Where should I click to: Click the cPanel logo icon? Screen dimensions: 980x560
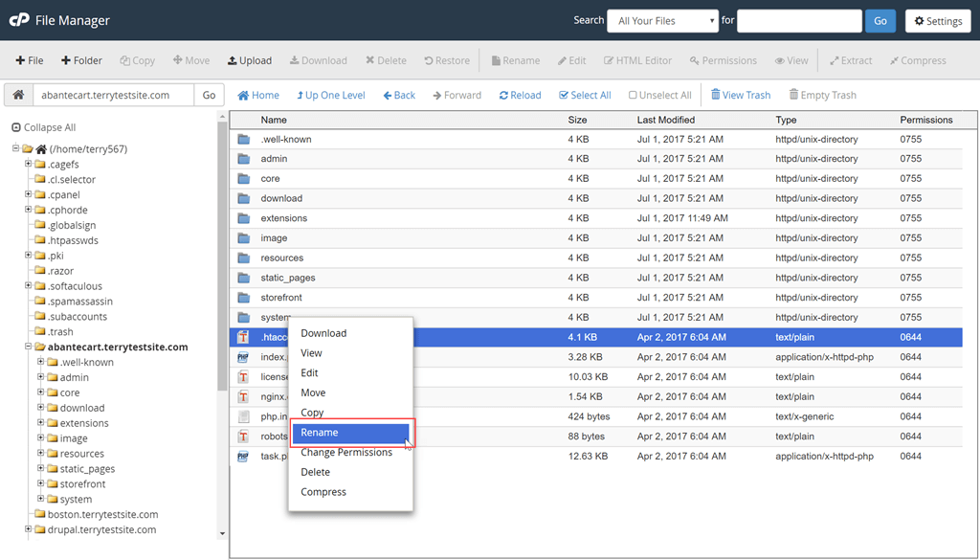click(x=19, y=20)
